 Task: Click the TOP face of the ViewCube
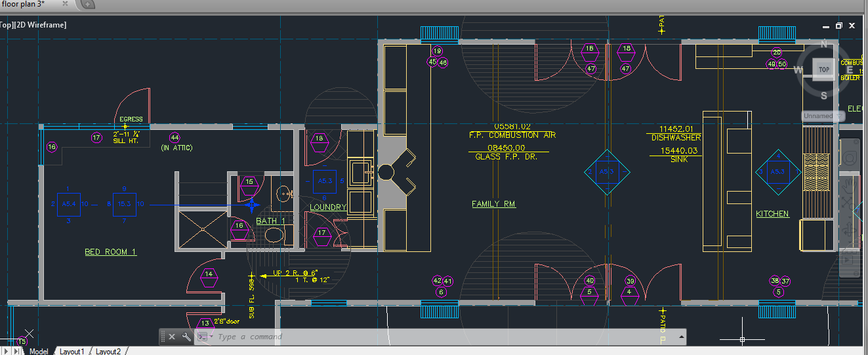click(823, 69)
